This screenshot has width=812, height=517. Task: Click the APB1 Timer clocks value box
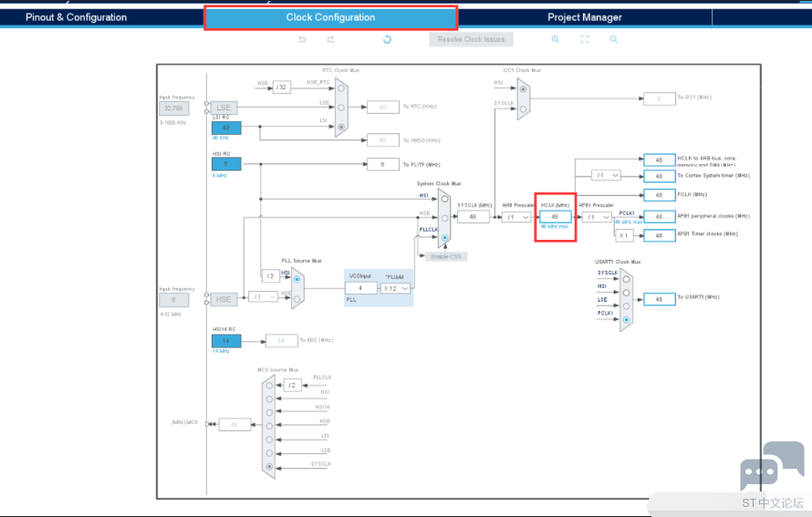coord(660,235)
